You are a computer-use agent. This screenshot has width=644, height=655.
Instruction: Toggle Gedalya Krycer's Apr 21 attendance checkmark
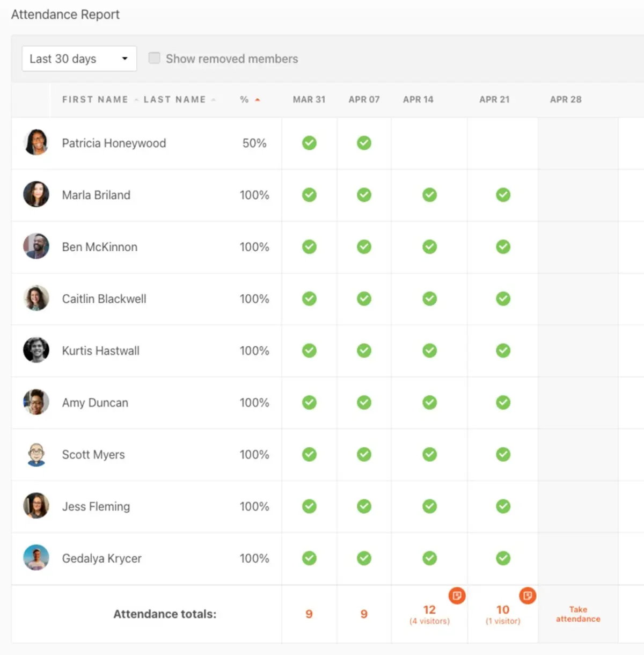[x=503, y=558]
